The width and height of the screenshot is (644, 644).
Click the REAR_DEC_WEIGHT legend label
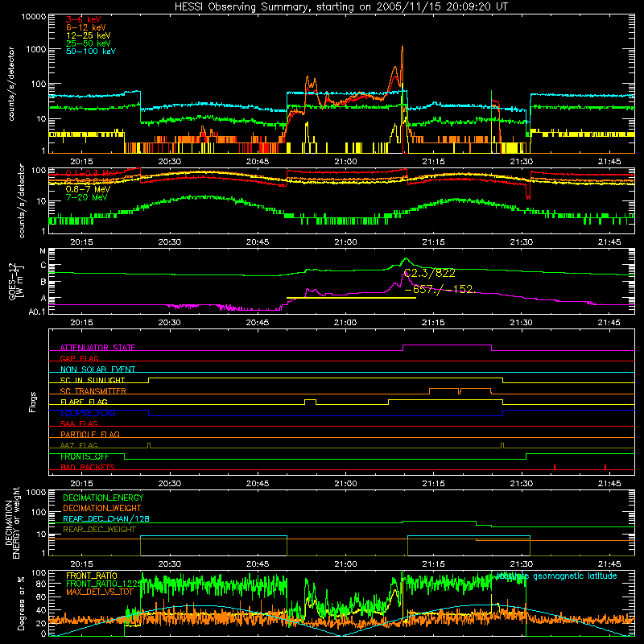click(99, 530)
